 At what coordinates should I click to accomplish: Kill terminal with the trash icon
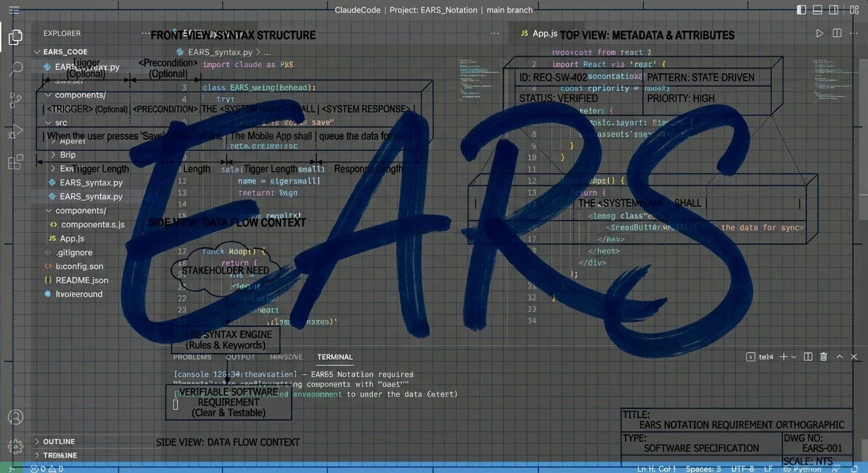824,357
